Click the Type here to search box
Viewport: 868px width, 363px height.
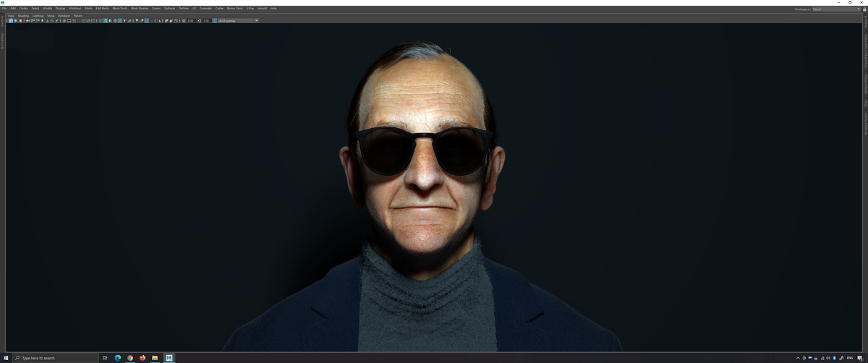click(55, 358)
